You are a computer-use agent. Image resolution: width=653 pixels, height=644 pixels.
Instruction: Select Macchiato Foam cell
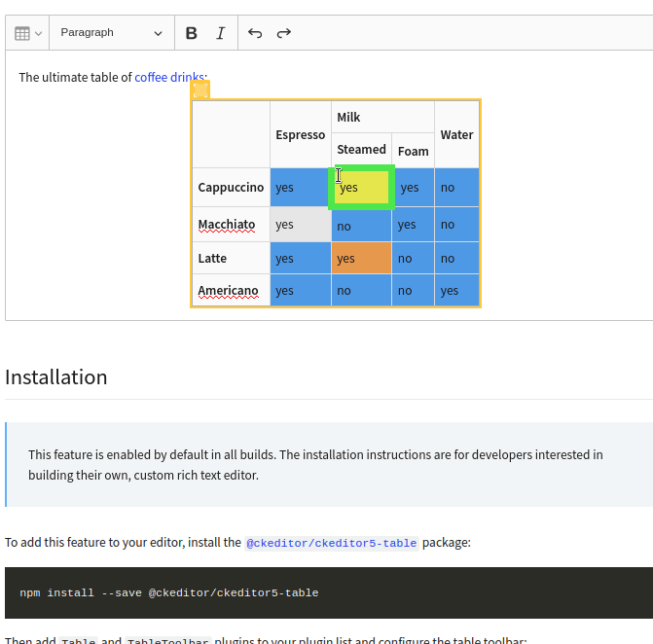coord(414,225)
